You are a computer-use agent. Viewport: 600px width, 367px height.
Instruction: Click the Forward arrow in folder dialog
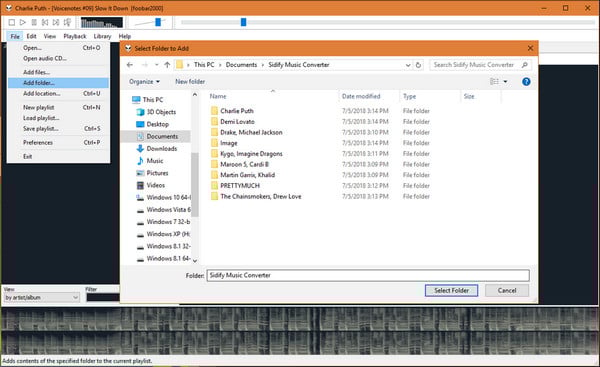[144, 65]
